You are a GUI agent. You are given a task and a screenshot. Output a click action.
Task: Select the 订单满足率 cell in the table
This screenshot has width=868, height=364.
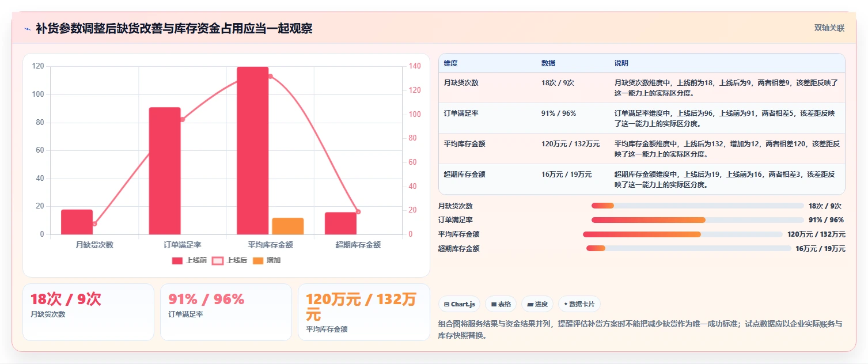tap(487, 118)
